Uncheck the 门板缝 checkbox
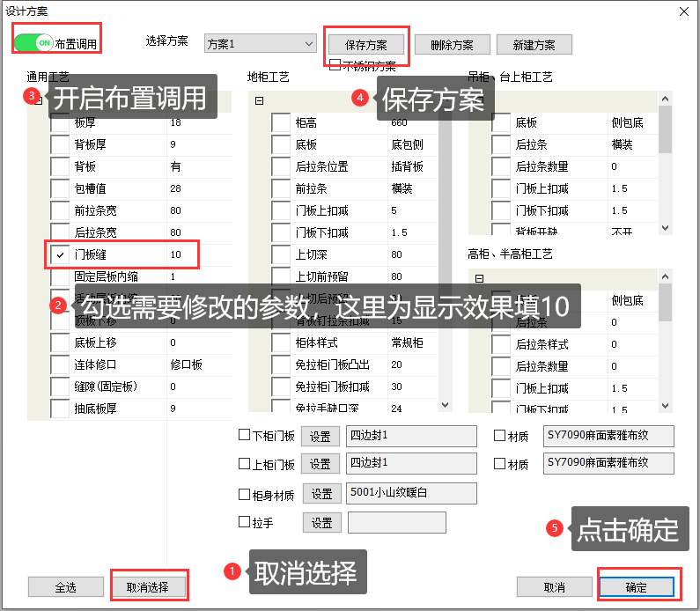This screenshot has width=700, height=611. pyautogui.click(x=60, y=254)
